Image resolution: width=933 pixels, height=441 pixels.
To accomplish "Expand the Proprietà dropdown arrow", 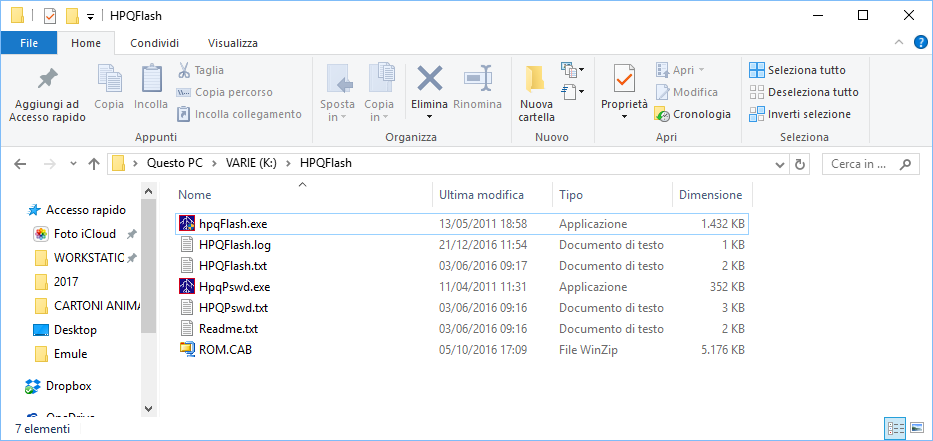I will coord(624,117).
